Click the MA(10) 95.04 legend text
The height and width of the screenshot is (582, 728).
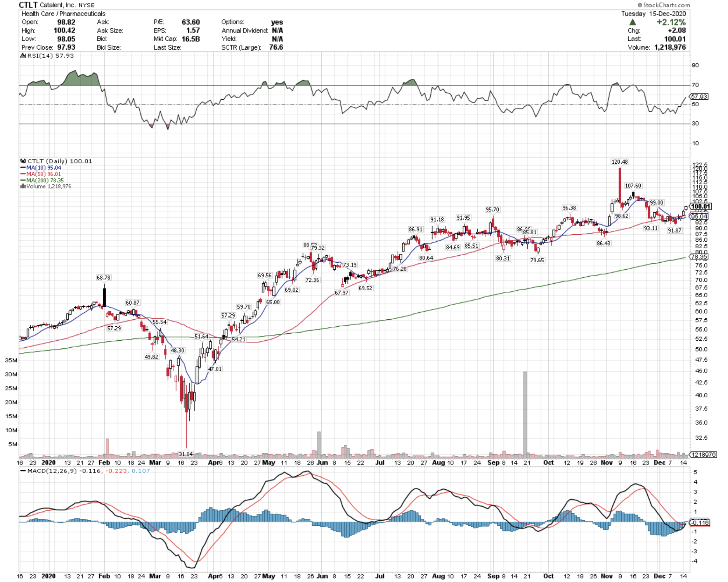[44, 168]
